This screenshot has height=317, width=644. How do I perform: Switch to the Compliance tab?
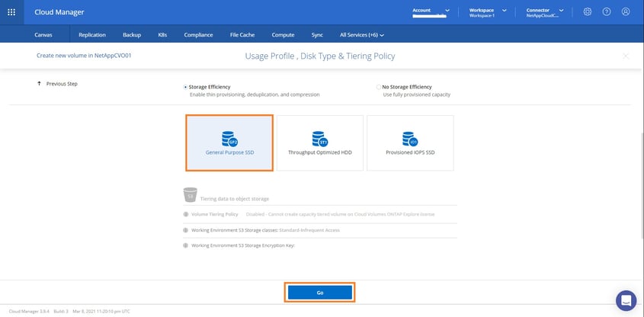coord(198,34)
